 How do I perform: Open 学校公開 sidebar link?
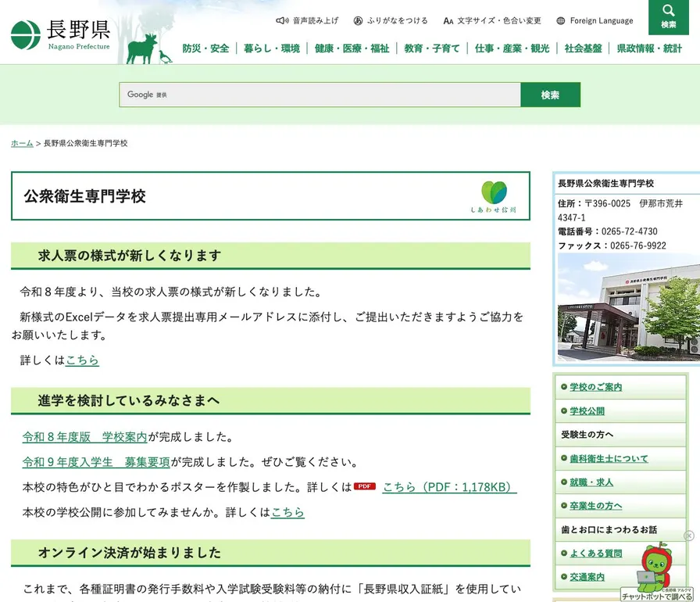tap(587, 411)
